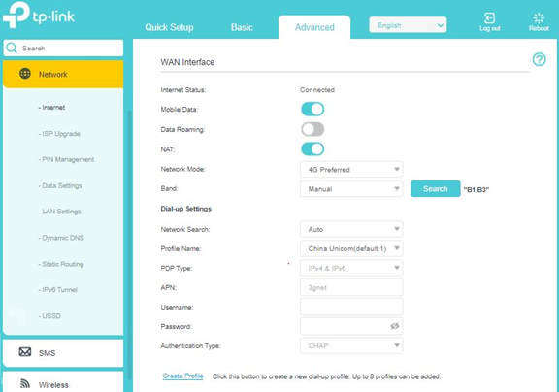Open help via question mark icon

tap(539, 59)
